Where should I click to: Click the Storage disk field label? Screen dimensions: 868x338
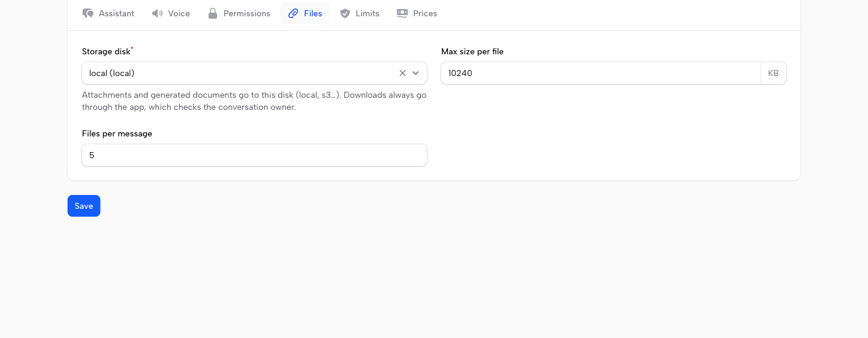point(106,51)
